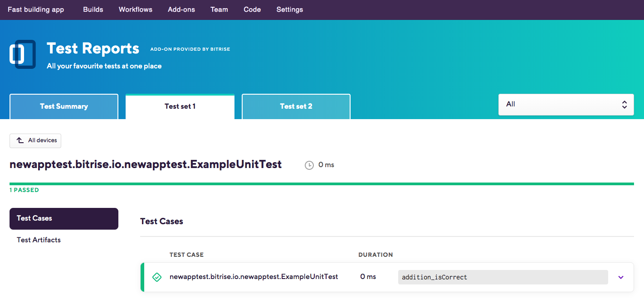Screen dimensions: 644x308
Task: Open the All filter dropdown
Action: (566, 104)
